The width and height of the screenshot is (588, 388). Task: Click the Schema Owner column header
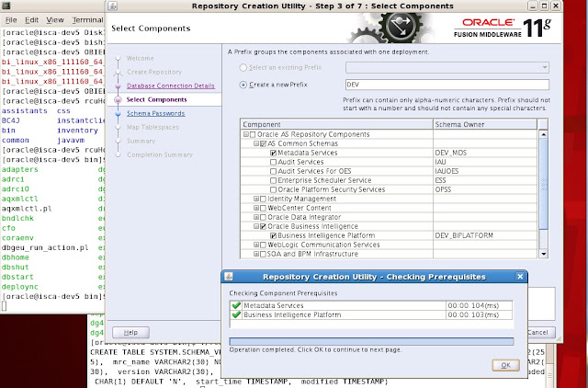pos(485,124)
